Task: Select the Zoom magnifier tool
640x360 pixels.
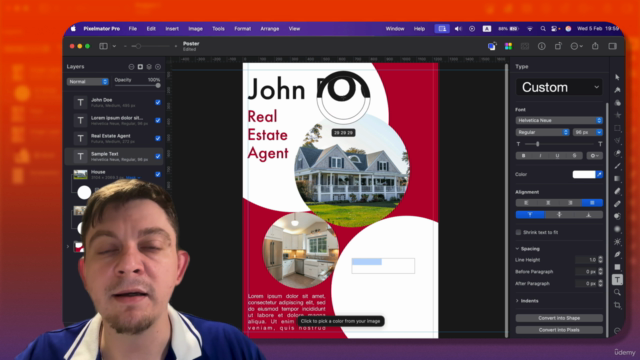Action: pyautogui.click(x=617, y=292)
